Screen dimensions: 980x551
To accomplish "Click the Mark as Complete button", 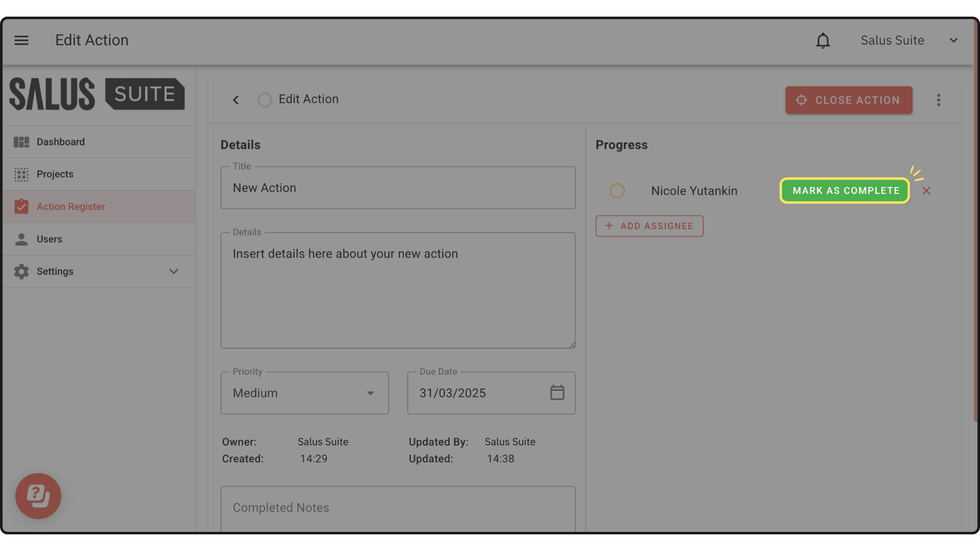I will (x=845, y=191).
